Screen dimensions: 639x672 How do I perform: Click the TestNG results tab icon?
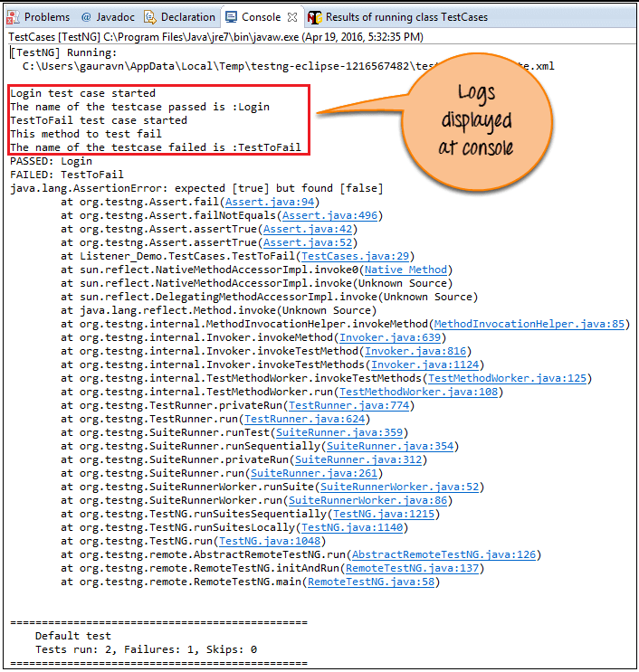click(x=314, y=17)
